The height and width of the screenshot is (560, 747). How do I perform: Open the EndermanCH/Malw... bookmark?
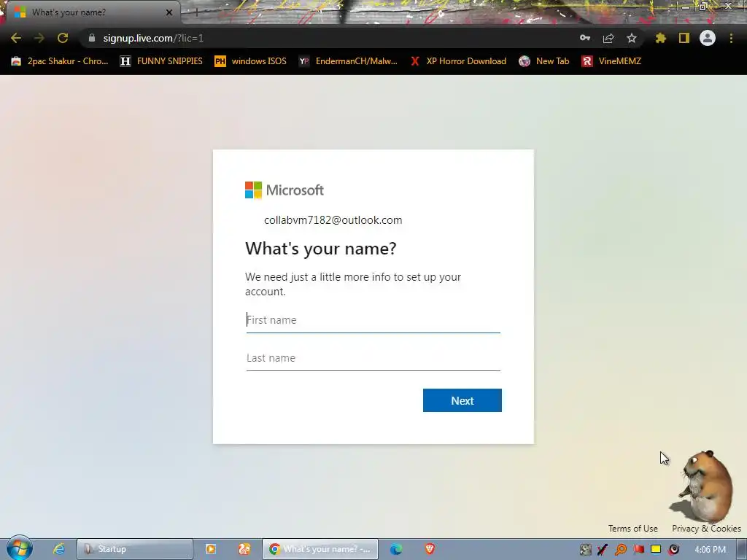pos(348,61)
